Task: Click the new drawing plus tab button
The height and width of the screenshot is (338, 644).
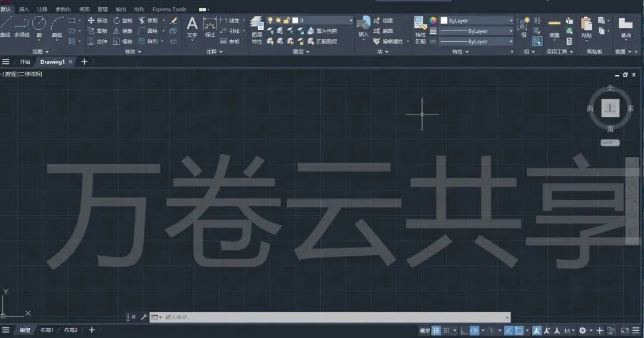Action: [x=84, y=61]
